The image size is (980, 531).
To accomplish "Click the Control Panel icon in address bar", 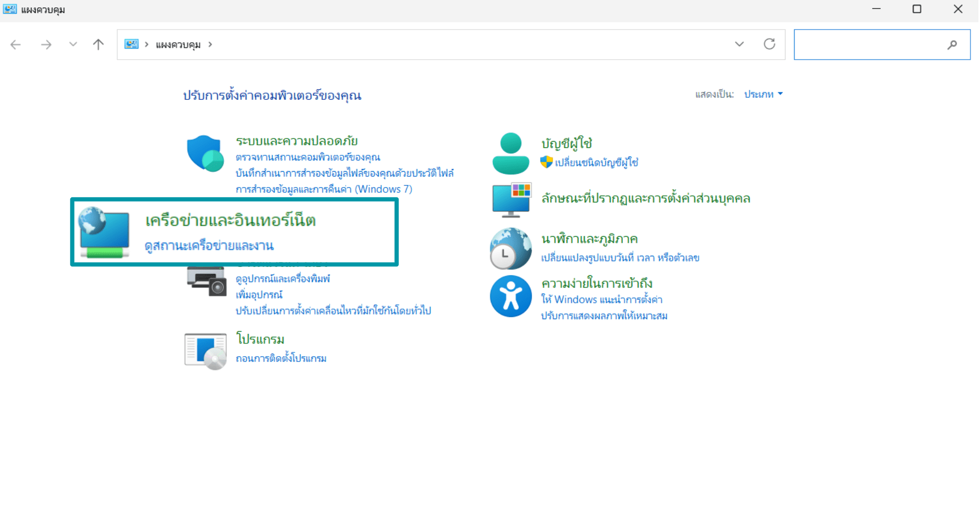I will tap(131, 44).
